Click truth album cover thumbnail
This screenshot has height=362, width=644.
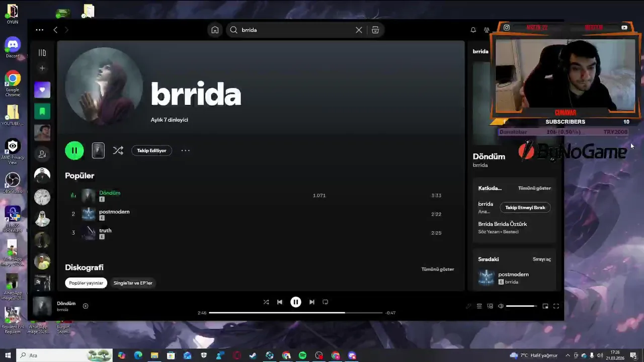pyautogui.click(x=89, y=233)
